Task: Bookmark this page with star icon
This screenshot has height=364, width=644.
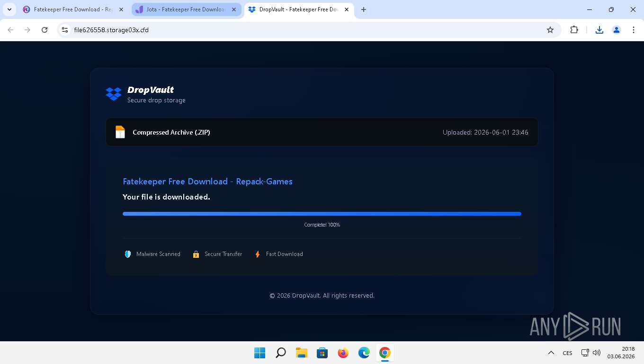Action: click(550, 30)
